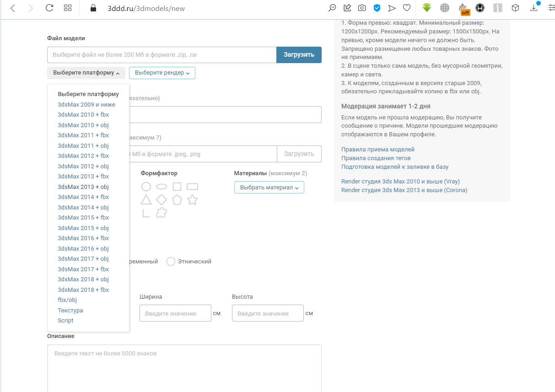This screenshot has height=392, width=555.
Task: Open Render студия 3ds Max 2013 Corona link
Action: [404, 190]
